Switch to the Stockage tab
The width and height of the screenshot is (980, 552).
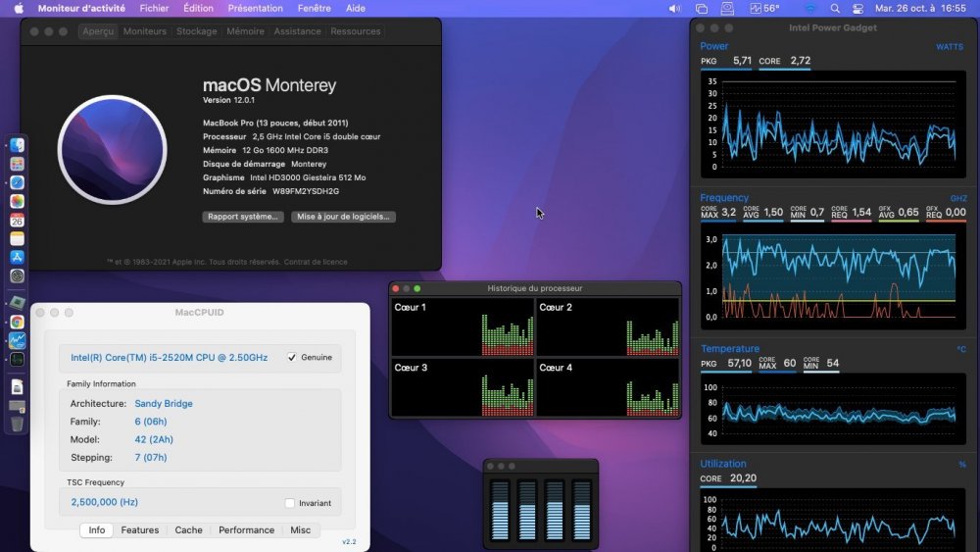pos(196,31)
